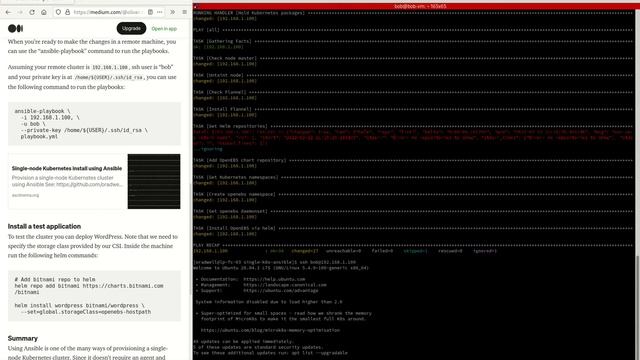Screen dimensions: 640x360
Task: Open the Single-node Kubernetes install using Ansible card
Action: pos(94,181)
